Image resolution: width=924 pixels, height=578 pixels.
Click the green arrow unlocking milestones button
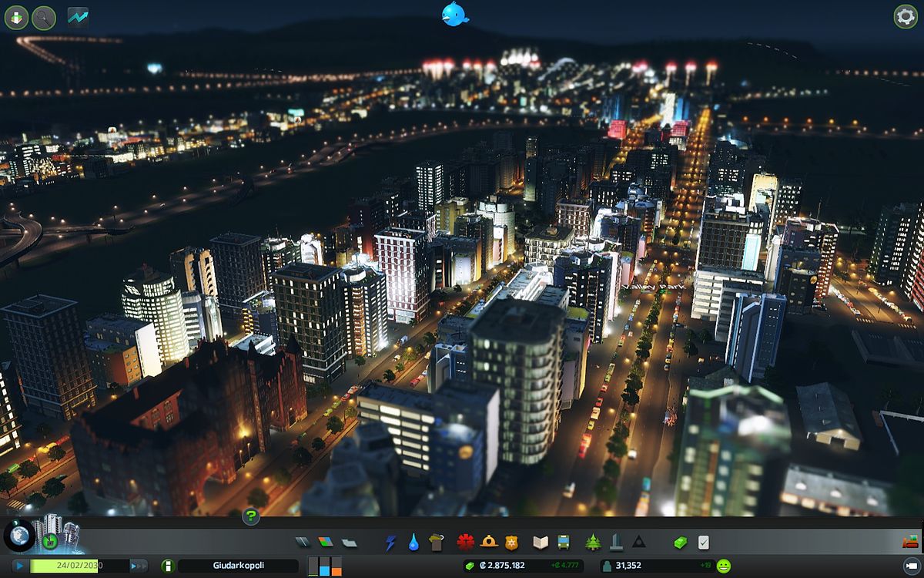(16, 17)
